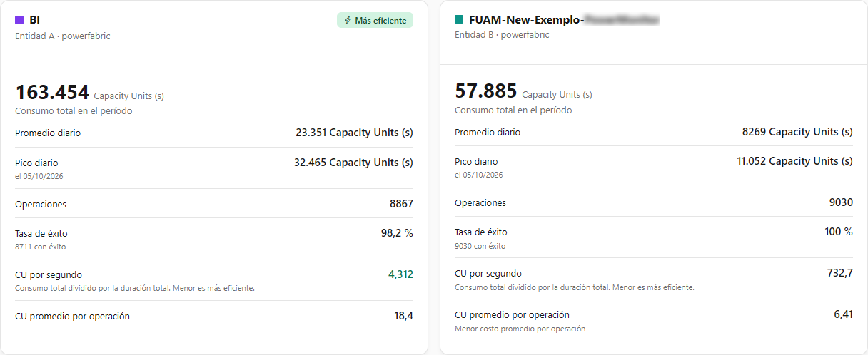Image resolution: width=868 pixels, height=355 pixels.
Task: Select BI's 32.465 Pico diario value
Action: click(x=353, y=163)
